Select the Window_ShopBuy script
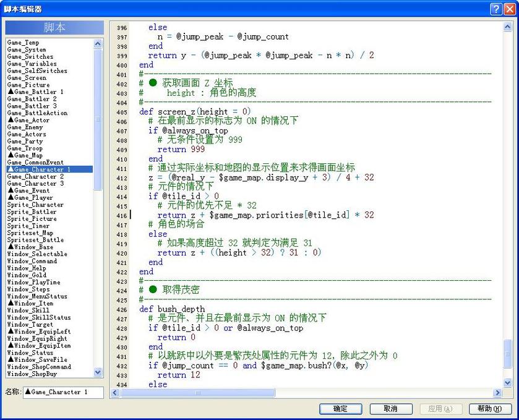This screenshot has width=519, height=420. 36,374
